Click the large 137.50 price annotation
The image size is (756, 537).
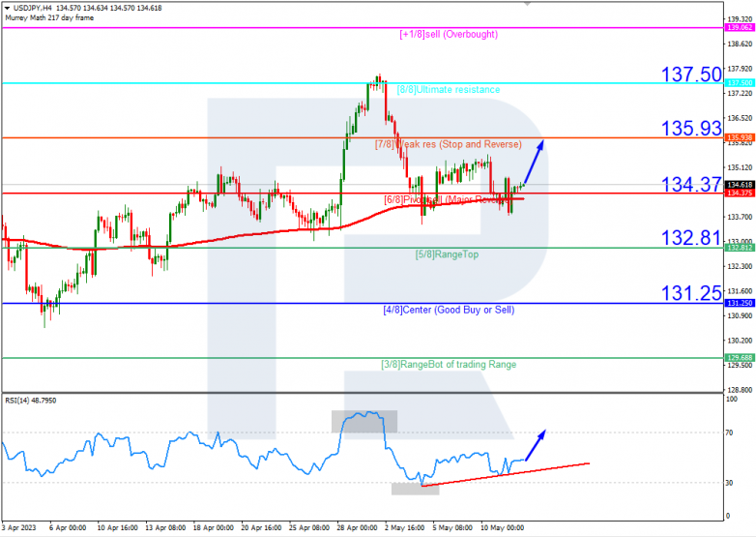point(691,75)
